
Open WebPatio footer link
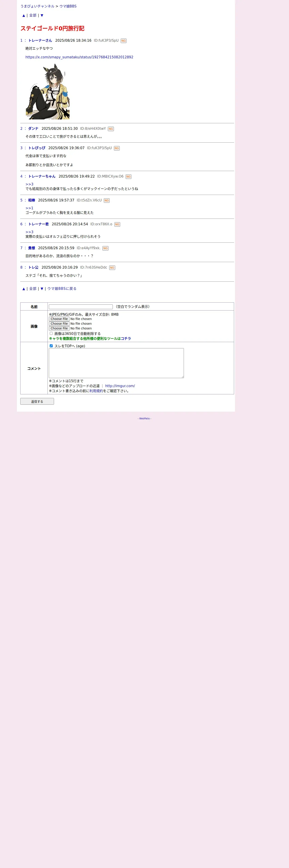point(145,419)
